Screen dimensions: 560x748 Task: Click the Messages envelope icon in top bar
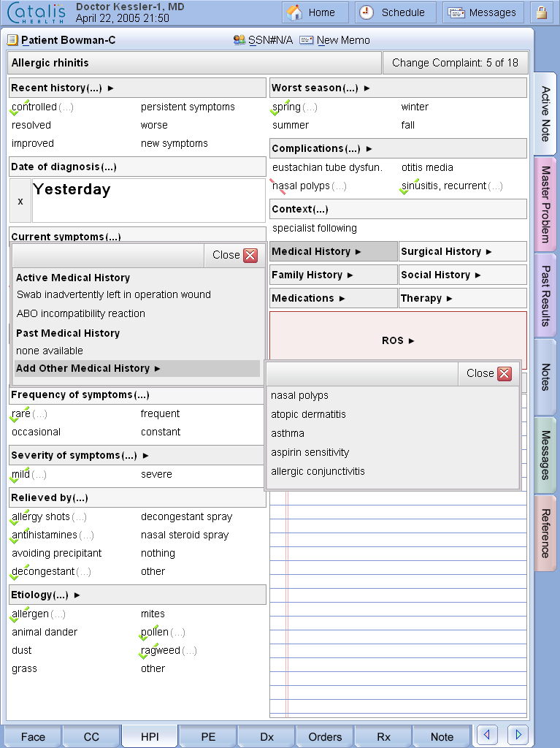456,13
